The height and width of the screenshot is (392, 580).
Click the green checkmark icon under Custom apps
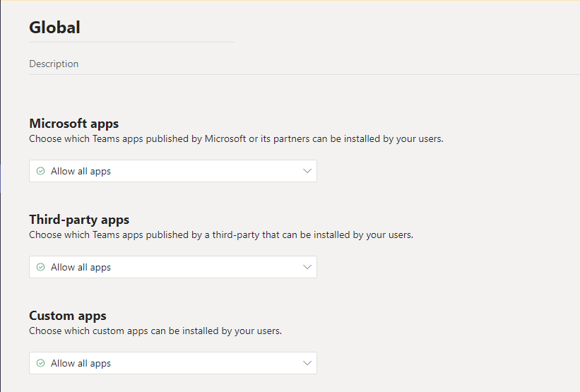click(41, 363)
